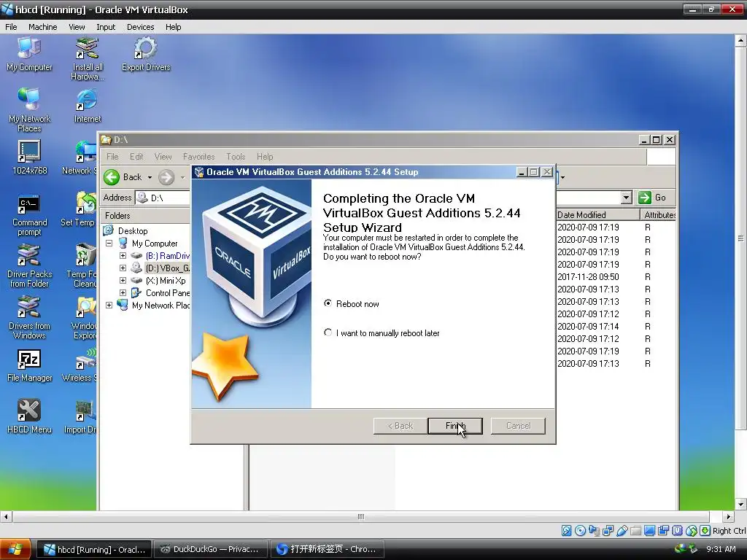Click the Forward arrow in the D:\ window
The width and height of the screenshot is (747, 560).
click(x=166, y=177)
